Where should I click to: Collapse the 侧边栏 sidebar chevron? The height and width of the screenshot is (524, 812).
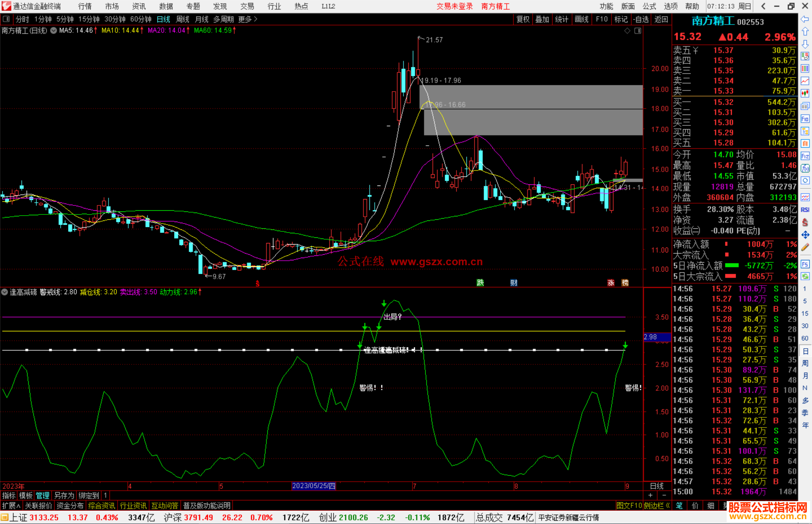click(668, 506)
